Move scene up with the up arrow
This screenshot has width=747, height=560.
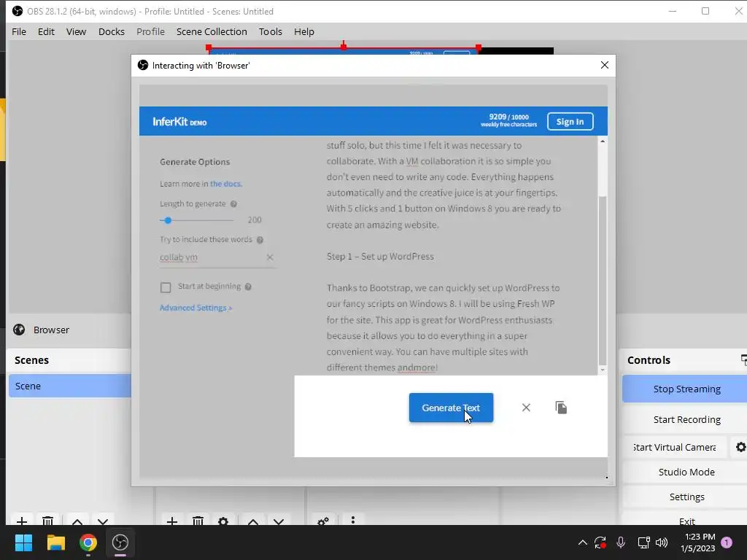pyautogui.click(x=77, y=521)
